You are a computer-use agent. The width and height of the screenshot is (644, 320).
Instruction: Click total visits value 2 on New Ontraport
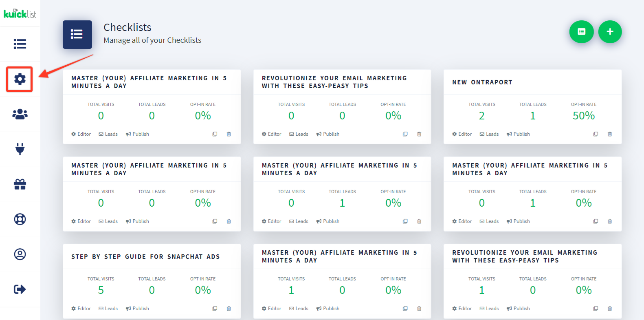pyautogui.click(x=482, y=116)
